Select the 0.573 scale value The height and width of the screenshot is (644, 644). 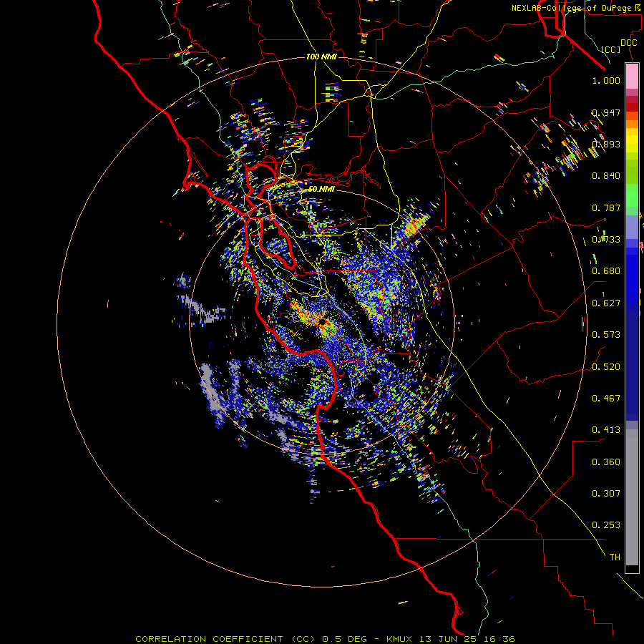tap(606, 335)
